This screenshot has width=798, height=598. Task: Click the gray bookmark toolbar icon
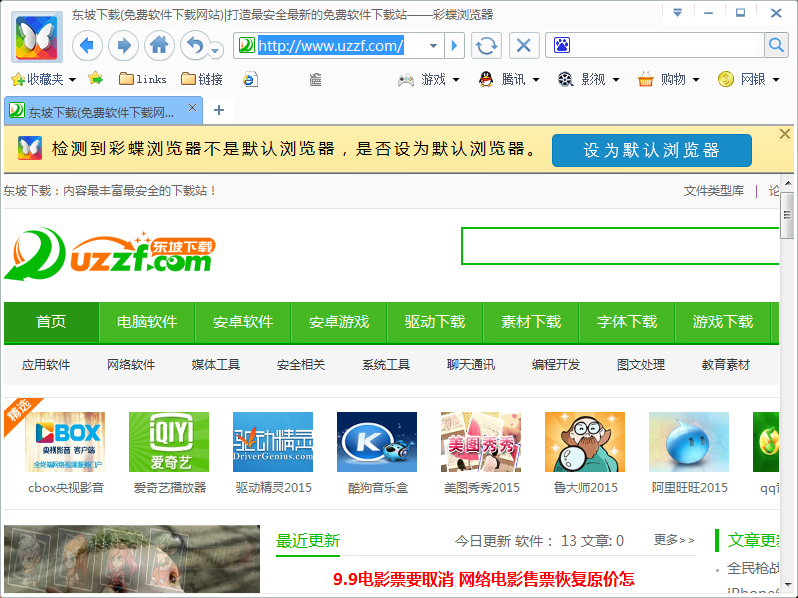316,80
